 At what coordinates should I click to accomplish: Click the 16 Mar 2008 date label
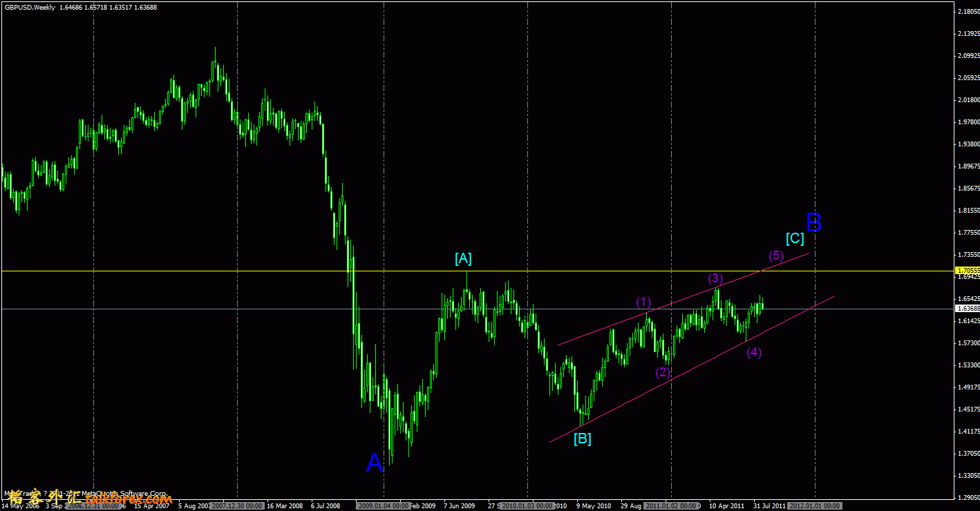click(285, 506)
